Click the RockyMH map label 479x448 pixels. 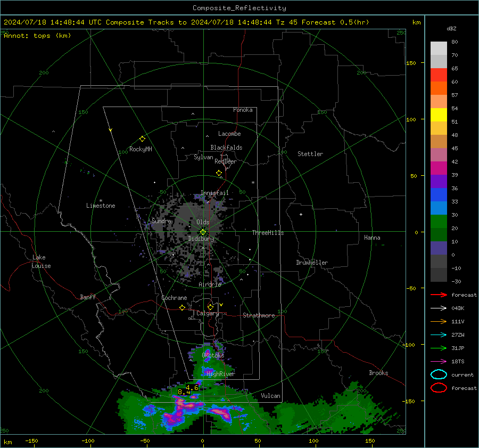point(141,149)
